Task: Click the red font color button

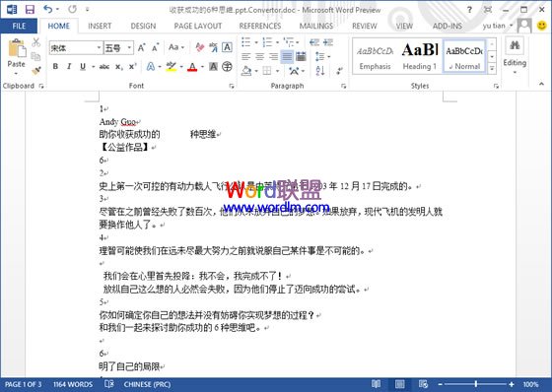Action: [192, 66]
